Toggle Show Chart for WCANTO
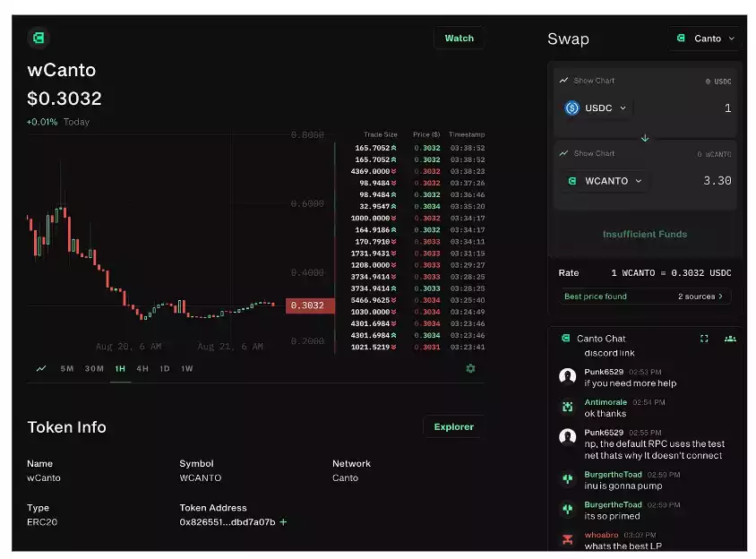This screenshot has height=559, width=756. point(588,153)
